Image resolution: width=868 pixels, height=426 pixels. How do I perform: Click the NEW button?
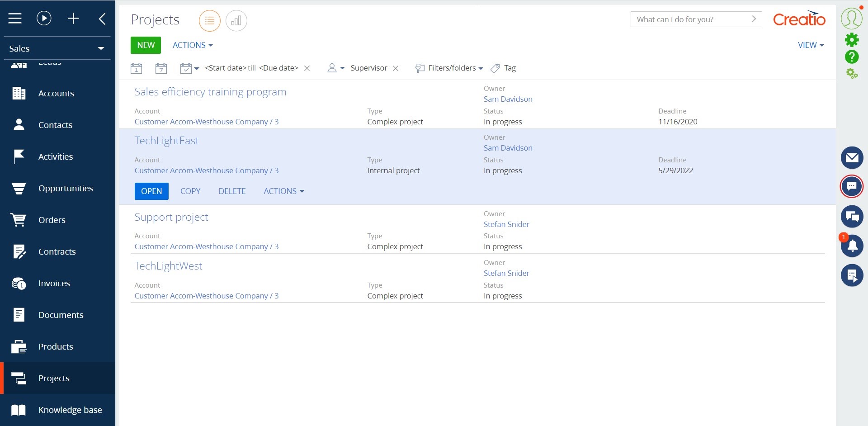[x=145, y=45]
